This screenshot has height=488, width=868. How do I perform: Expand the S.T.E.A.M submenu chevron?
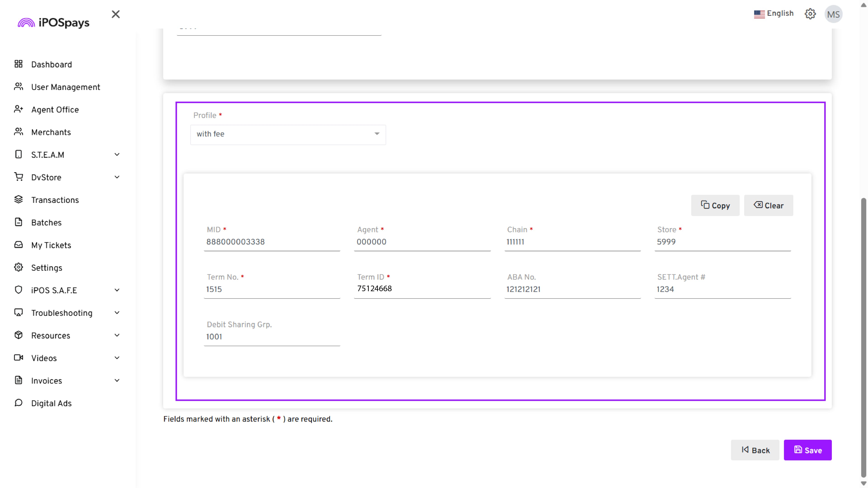click(117, 155)
